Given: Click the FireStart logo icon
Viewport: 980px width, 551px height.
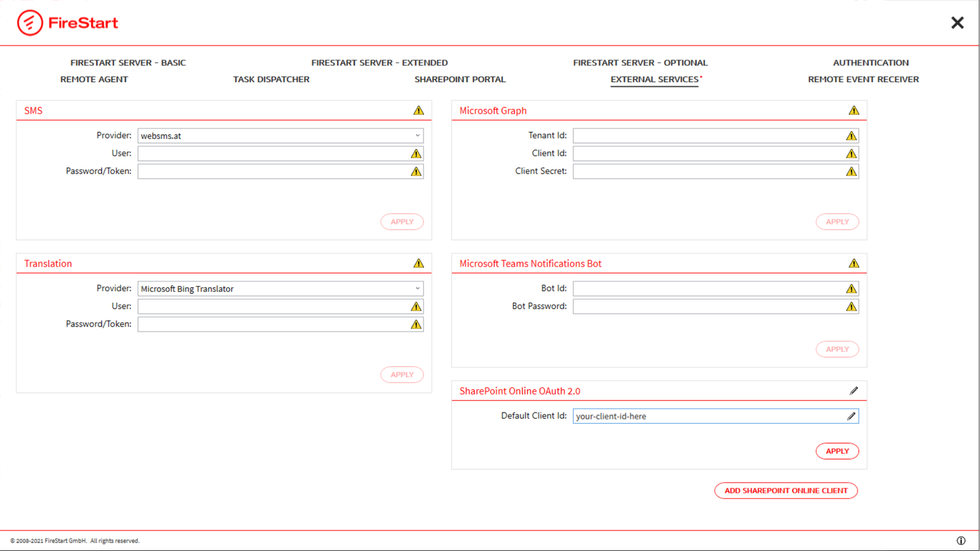Looking at the screenshot, I should click(x=29, y=22).
